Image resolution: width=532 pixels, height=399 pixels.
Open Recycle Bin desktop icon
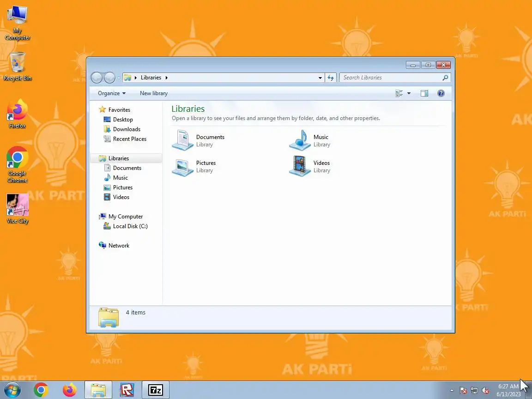point(17,66)
